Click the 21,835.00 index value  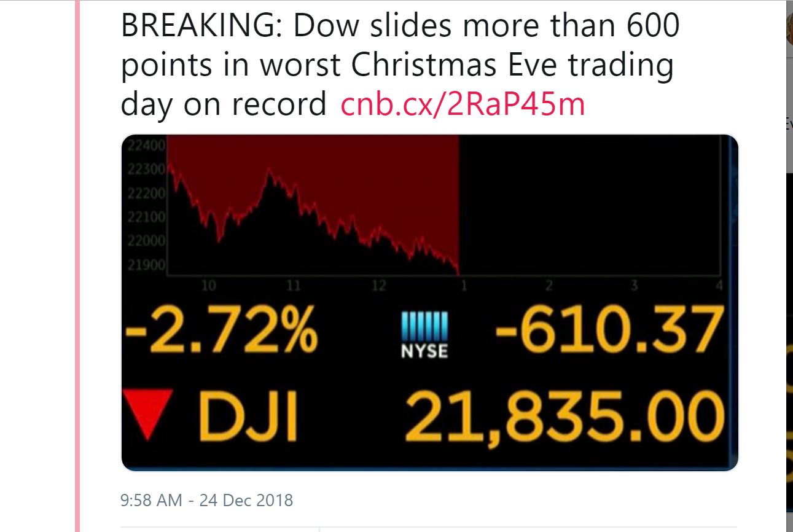(560, 413)
